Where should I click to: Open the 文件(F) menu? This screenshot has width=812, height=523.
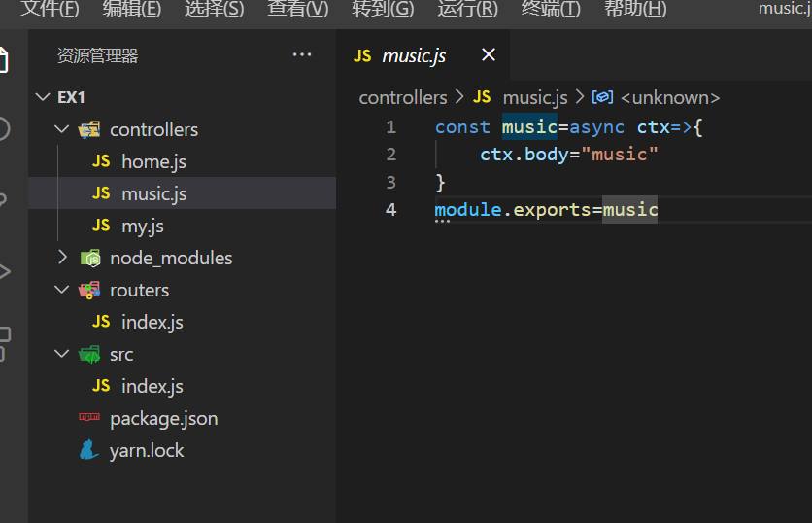click(50, 9)
